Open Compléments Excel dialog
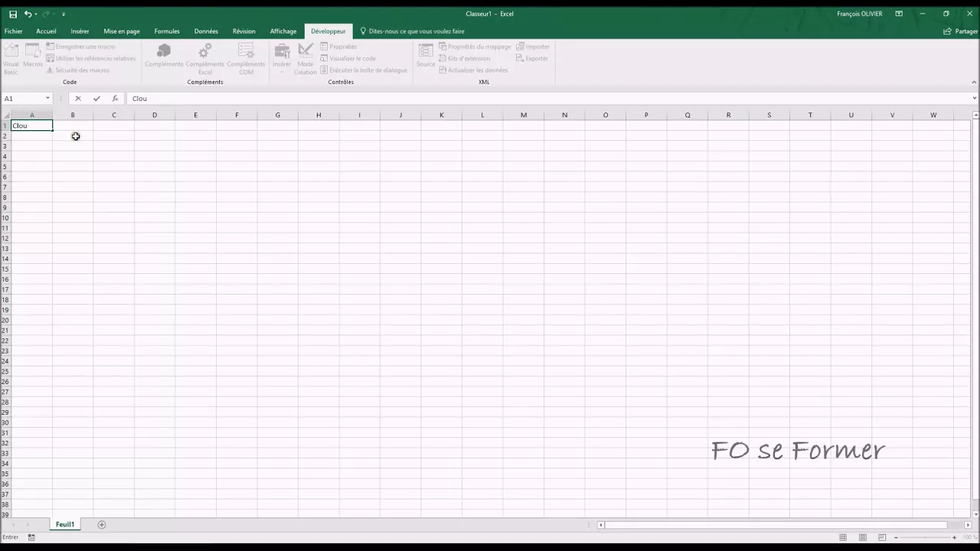Viewport: 980px width, 551px height. click(205, 58)
